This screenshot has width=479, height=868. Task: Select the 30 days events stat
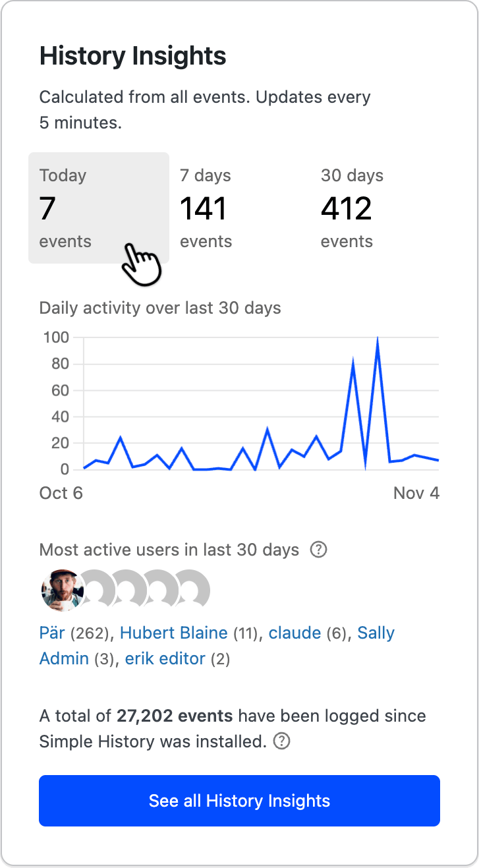click(347, 208)
